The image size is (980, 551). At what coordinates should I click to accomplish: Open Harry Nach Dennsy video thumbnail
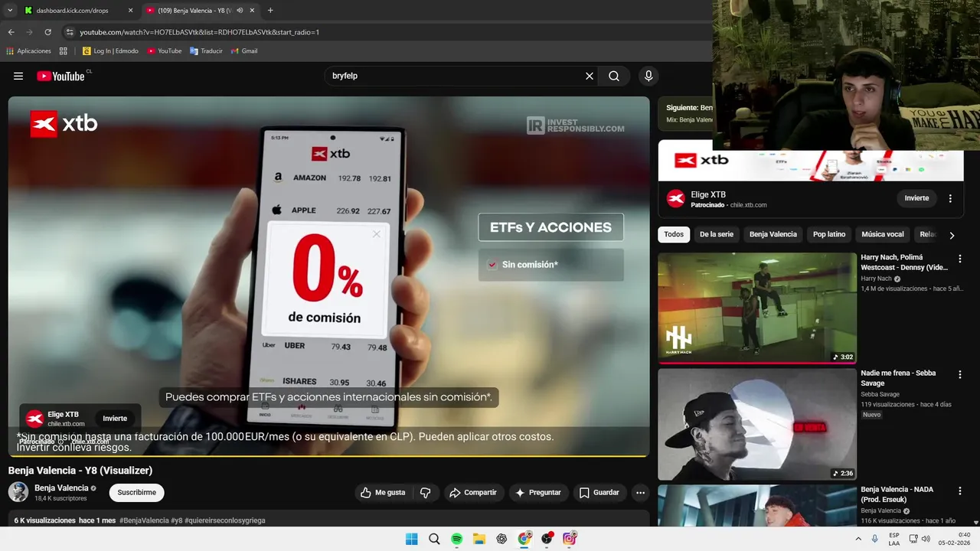(x=757, y=308)
